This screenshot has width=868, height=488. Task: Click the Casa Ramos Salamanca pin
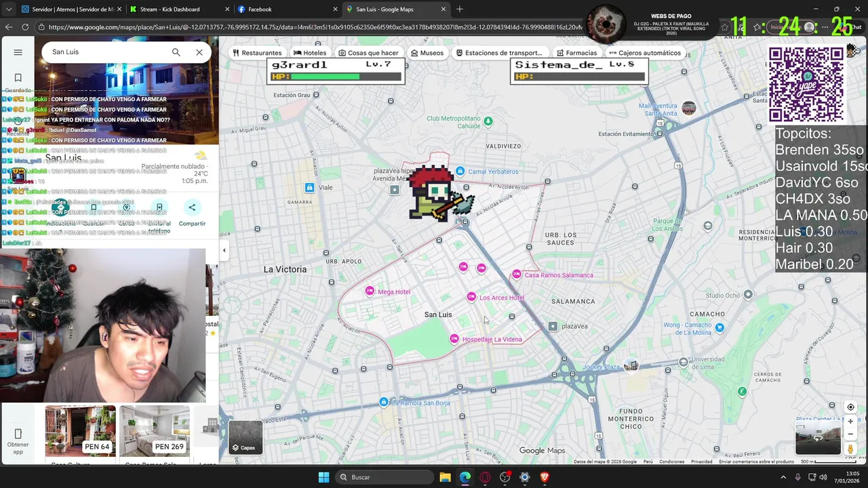[517, 274]
